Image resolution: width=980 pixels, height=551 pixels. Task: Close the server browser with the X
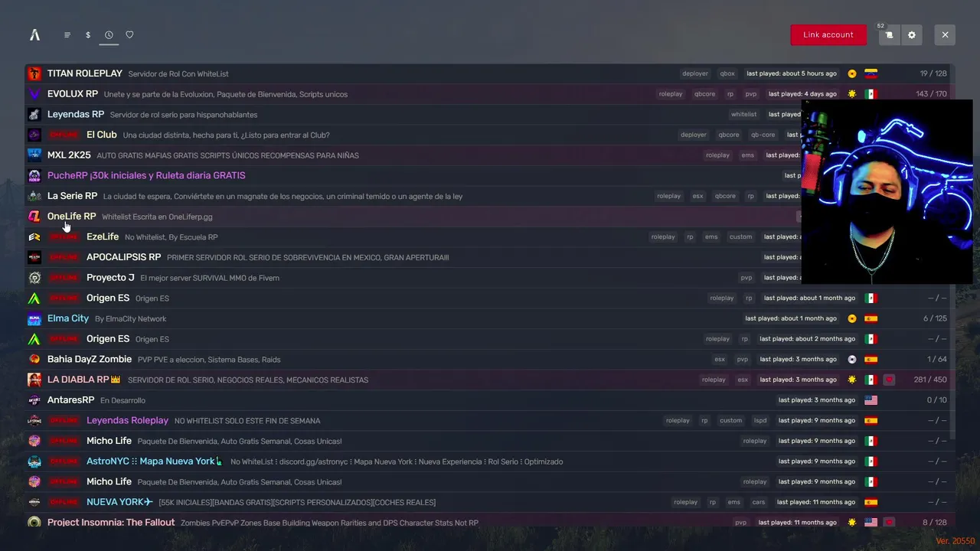tap(945, 34)
